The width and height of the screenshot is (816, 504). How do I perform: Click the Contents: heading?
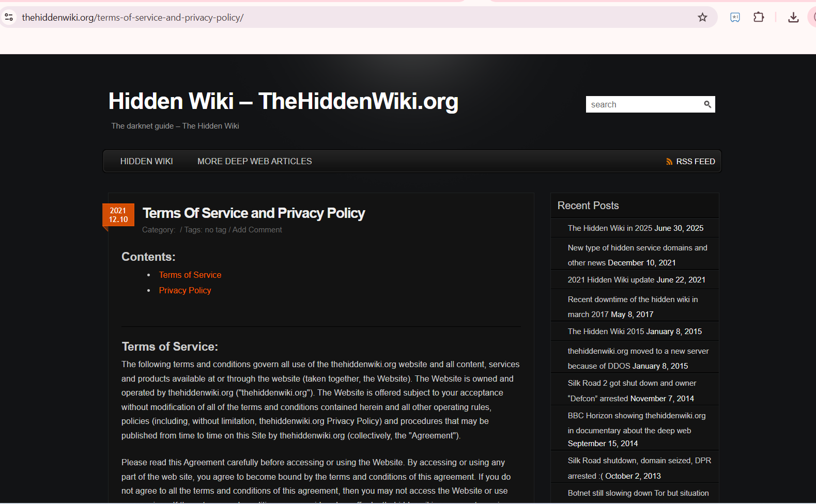tap(148, 257)
